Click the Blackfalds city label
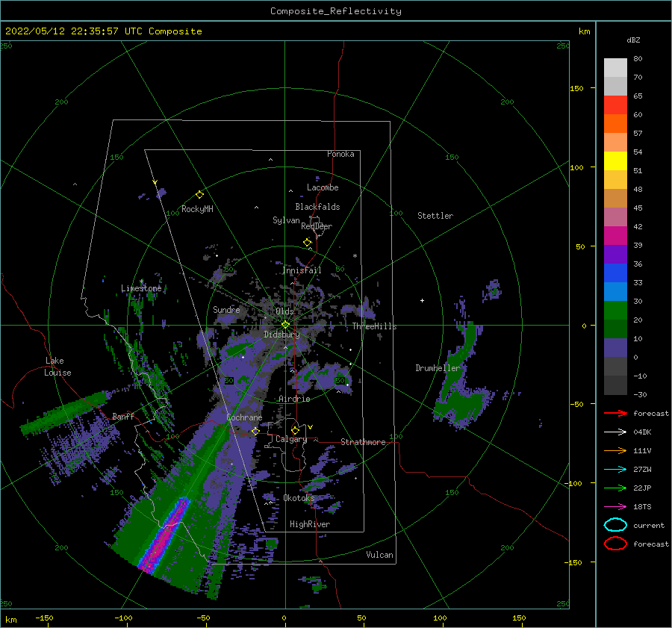 tap(317, 207)
